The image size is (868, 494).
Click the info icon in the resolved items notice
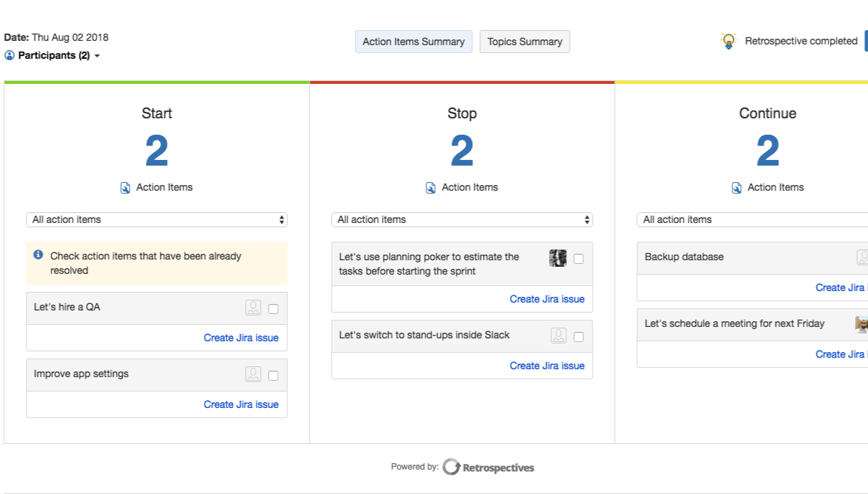tap(37, 256)
